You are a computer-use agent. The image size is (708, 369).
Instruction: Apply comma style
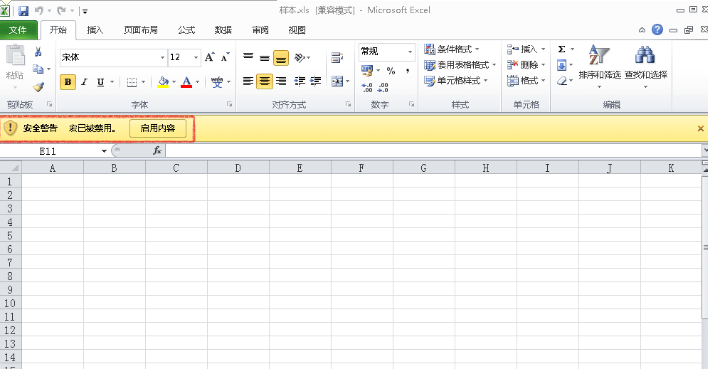tap(407, 70)
